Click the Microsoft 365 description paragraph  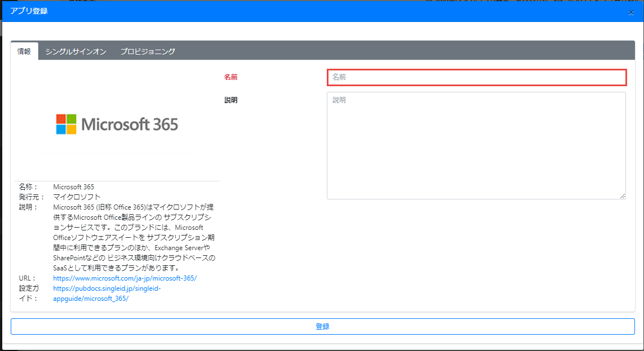point(134,237)
